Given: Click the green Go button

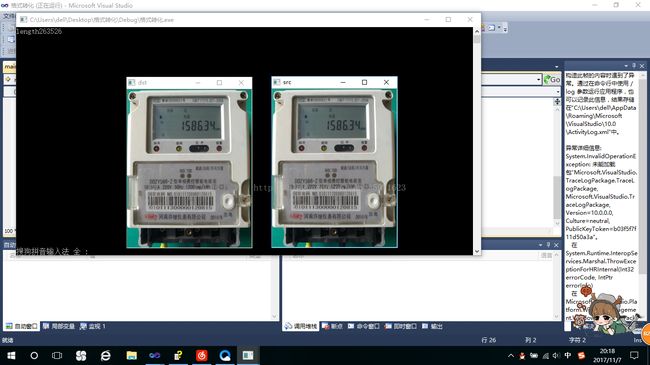Looking at the screenshot, I should point(552,79).
